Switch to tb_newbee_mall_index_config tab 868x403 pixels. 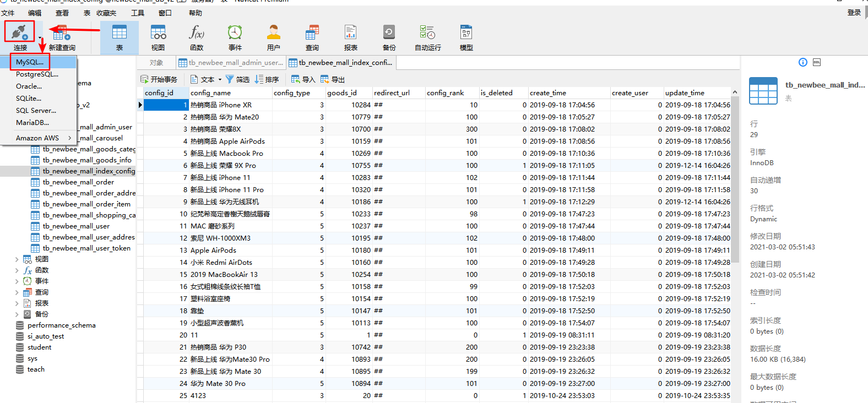tap(341, 63)
